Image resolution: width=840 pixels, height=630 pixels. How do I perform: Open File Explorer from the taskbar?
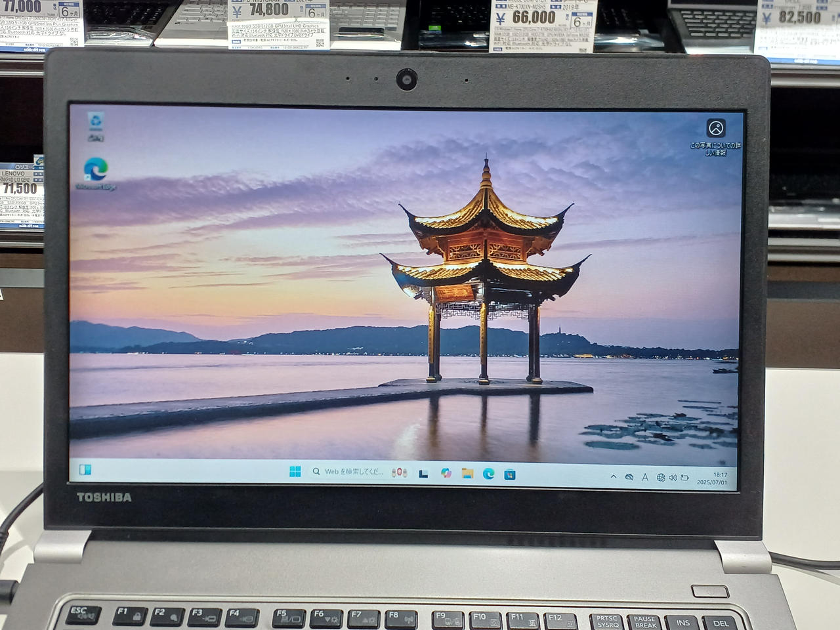click(467, 474)
